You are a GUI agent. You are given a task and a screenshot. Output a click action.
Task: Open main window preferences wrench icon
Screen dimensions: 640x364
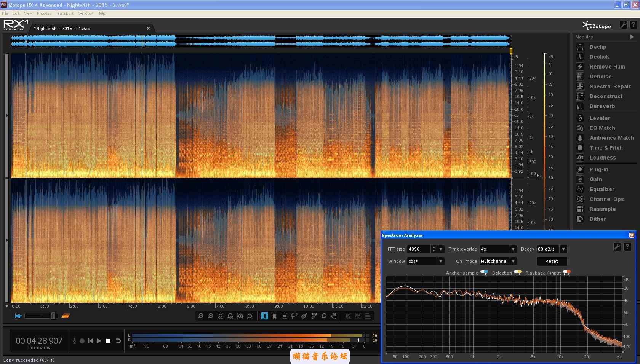[624, 25]
